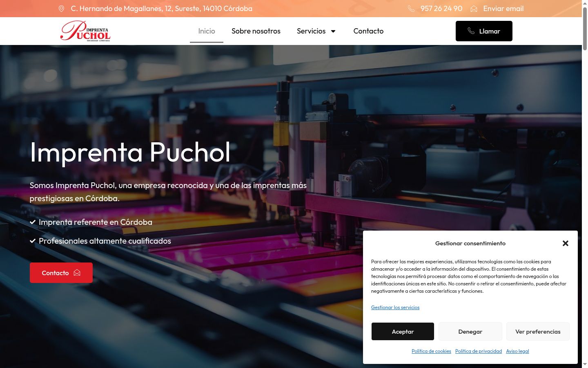This screenshot has height=368, width=588.
Task: Click the location pin icon in top bar
Action: coord(61,9)
